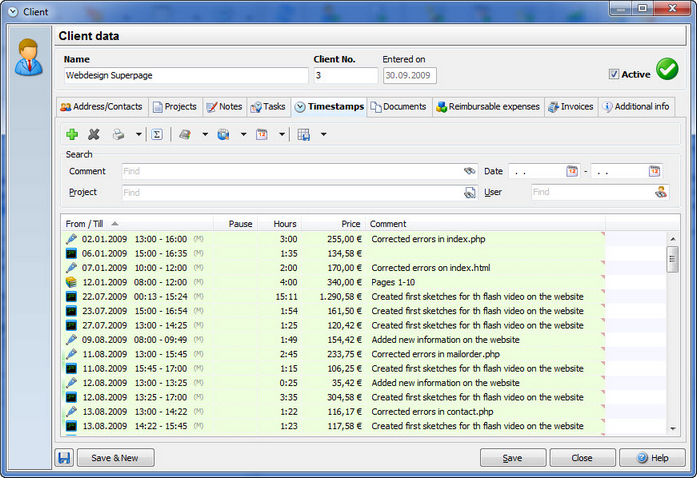Click binoculars icon in Comment field
This screenshot has width=697, height=478.
coord(469,171)
